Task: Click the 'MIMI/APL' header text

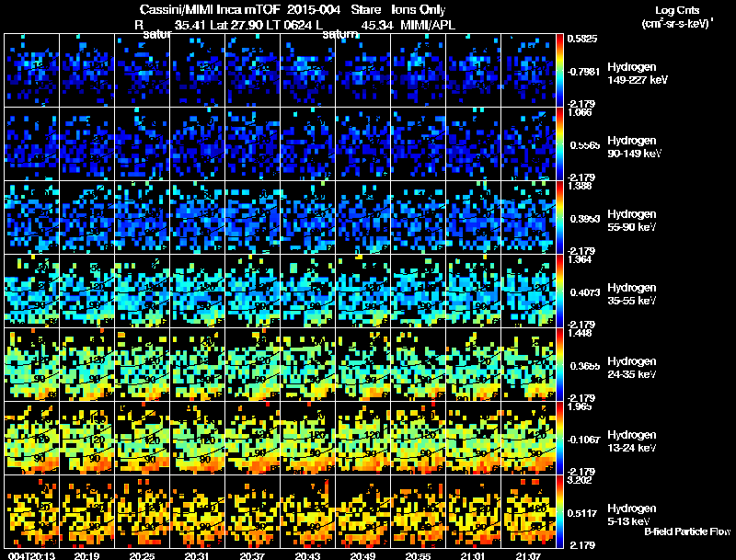Action: click(x=428, y=25)
